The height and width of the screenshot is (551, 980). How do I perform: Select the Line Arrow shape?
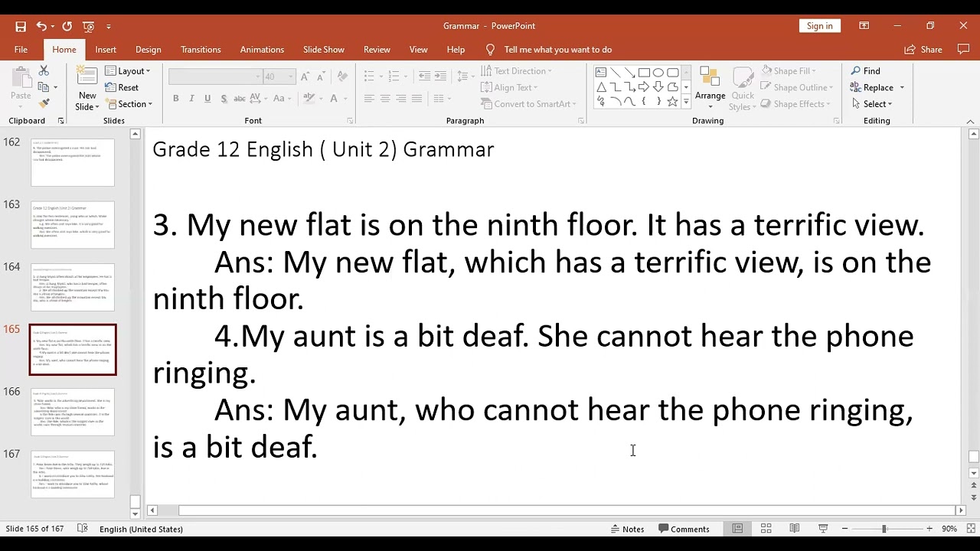630,73
